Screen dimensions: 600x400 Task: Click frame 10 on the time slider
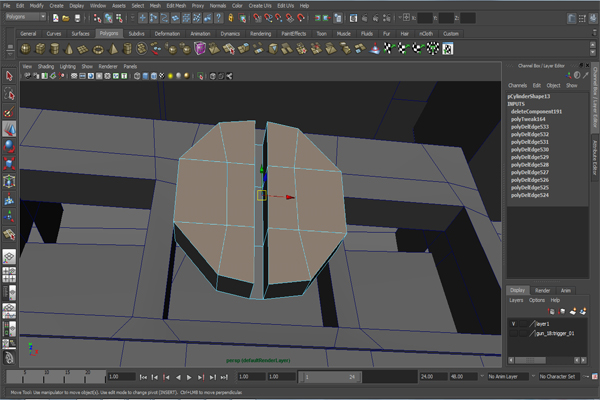[46, 377]
